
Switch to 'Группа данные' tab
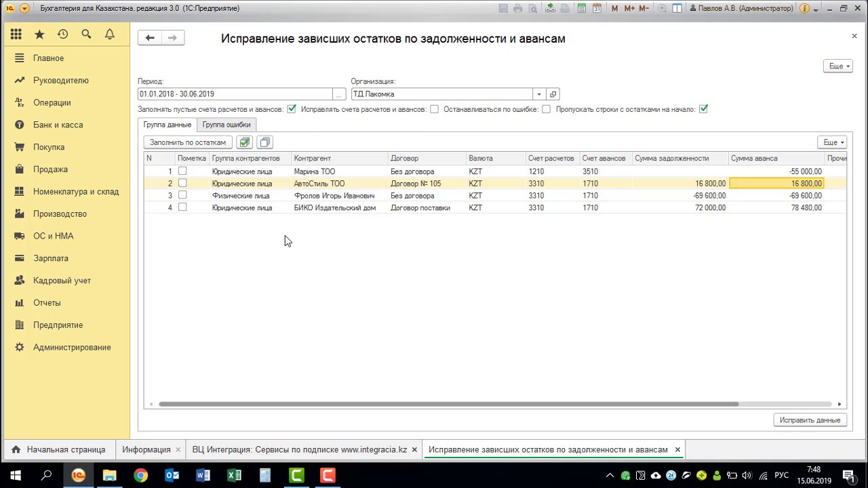coord(167,125)
